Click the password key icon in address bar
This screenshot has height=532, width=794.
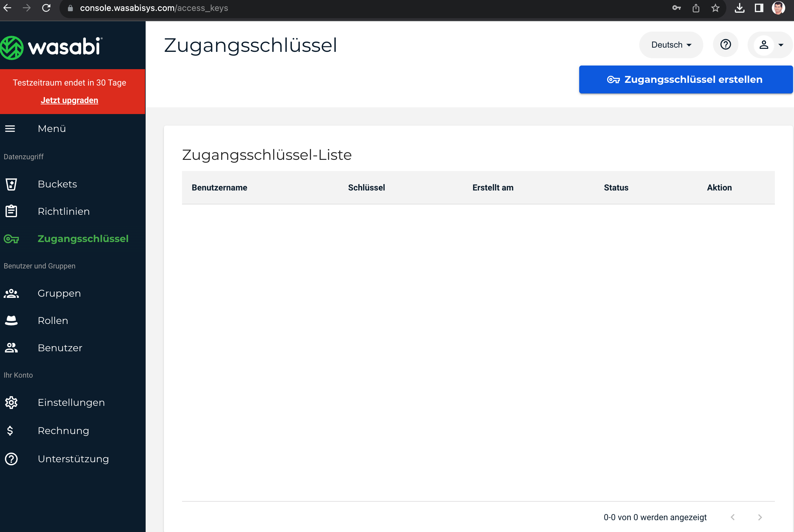pyautogui.click(x=676, y=8)
